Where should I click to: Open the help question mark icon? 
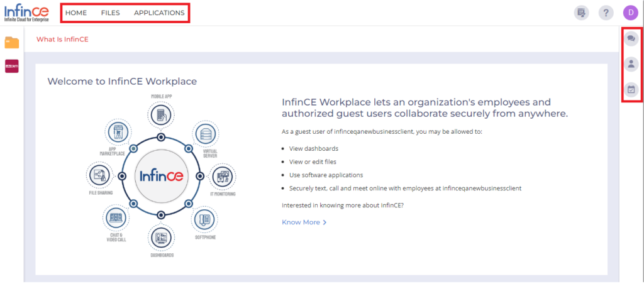(606, 13)
